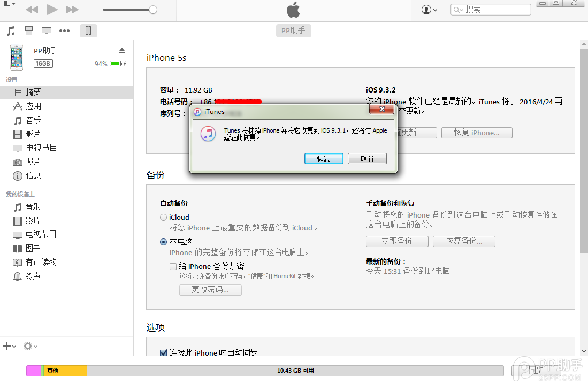Eject the PP助手 device
This screenshot has width=588, height=385.
121,50
